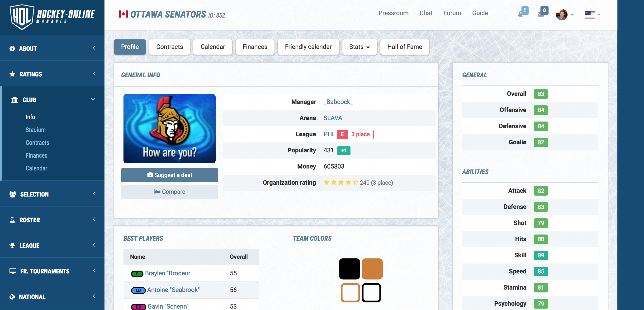The image size is (644, 310).
Task: Switch to the Calendar tab
Action: click(x=213, y=47)
